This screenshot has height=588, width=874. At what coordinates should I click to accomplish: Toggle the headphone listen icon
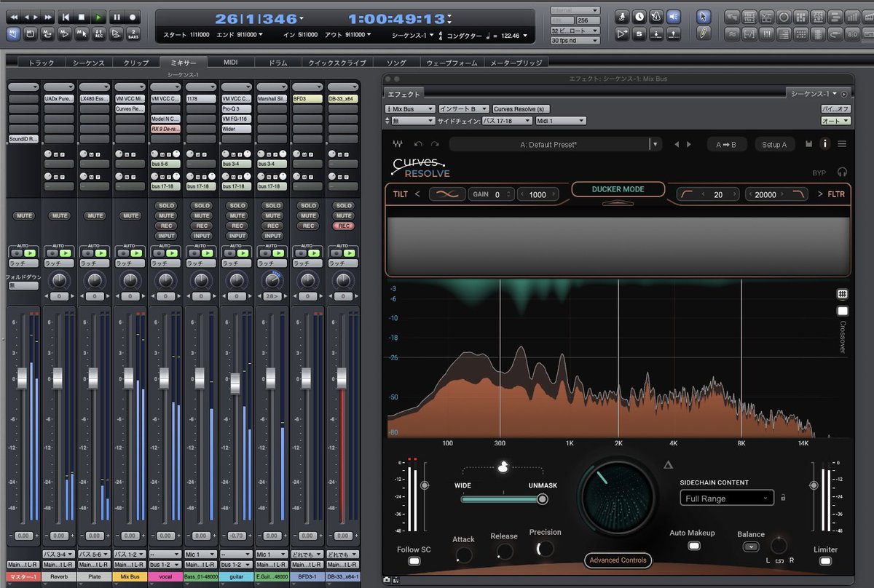pyautogui.click(x=843, y=172)
